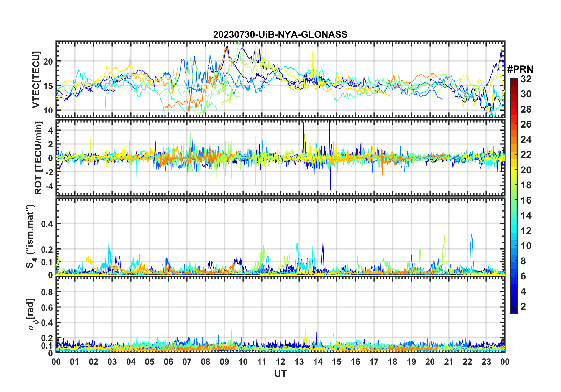561x392 pixels.
Task: Select colorbar tick label "16"
Action: pyautogui.click(x=526, y=200)
